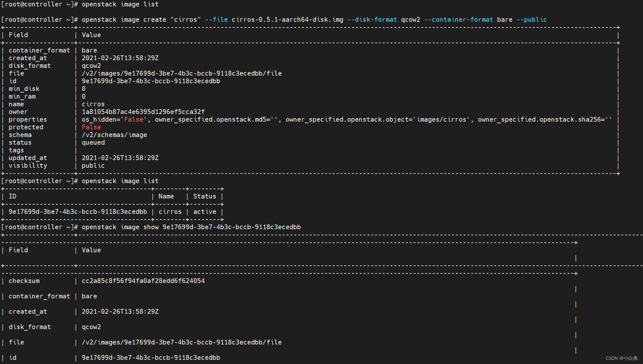Screen dimensions: 643x364
Task: Click the 'ID' column header in the image list
Action: click(x=13, y=197)
